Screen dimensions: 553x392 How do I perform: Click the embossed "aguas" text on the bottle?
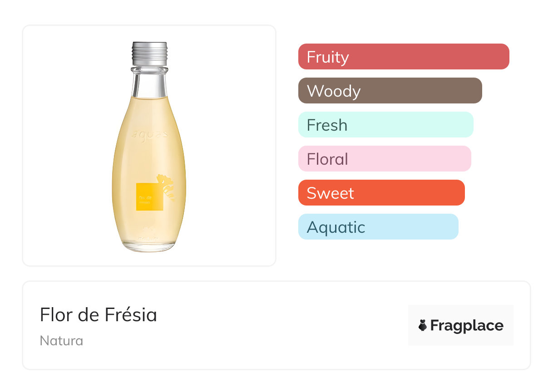pyautogui.click(x=149, y=135)
